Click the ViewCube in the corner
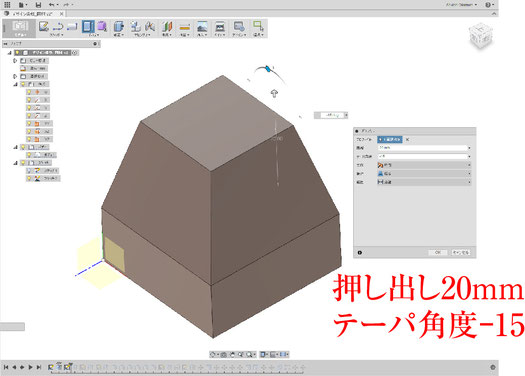This screenshot has height=376, width=525. 481,35
